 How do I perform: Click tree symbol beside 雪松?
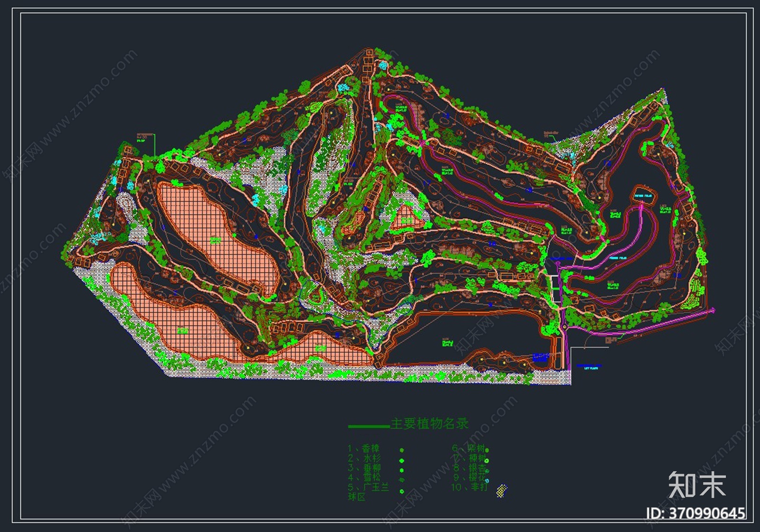tap(402, 480)
